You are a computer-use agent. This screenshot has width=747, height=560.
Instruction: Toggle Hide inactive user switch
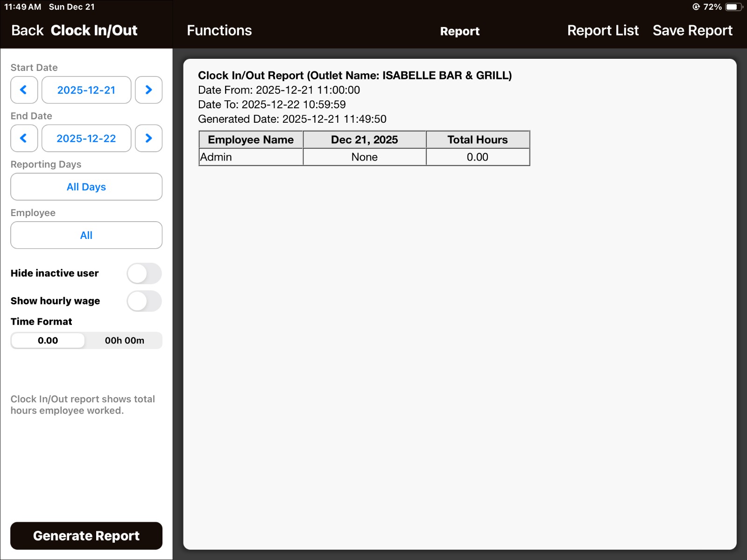click(144, 273)
